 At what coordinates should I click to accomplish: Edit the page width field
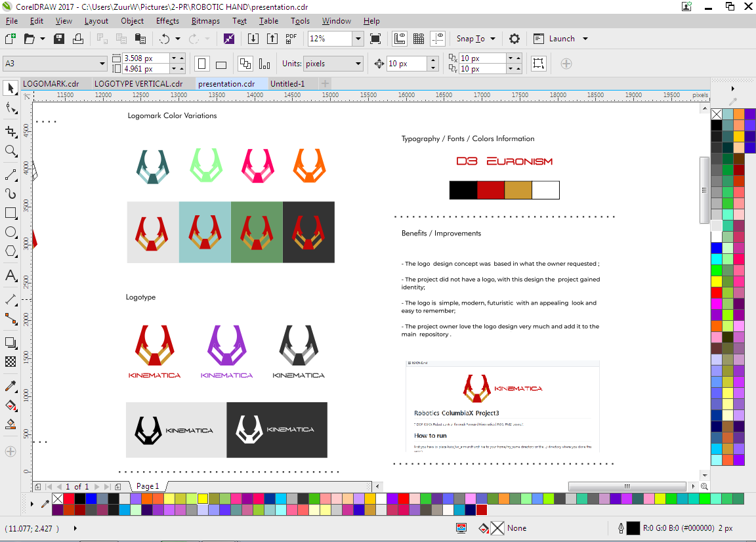point(146,58)
